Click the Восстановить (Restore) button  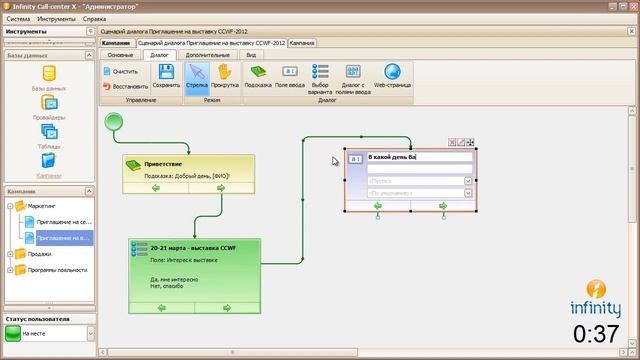click(125, 87)
